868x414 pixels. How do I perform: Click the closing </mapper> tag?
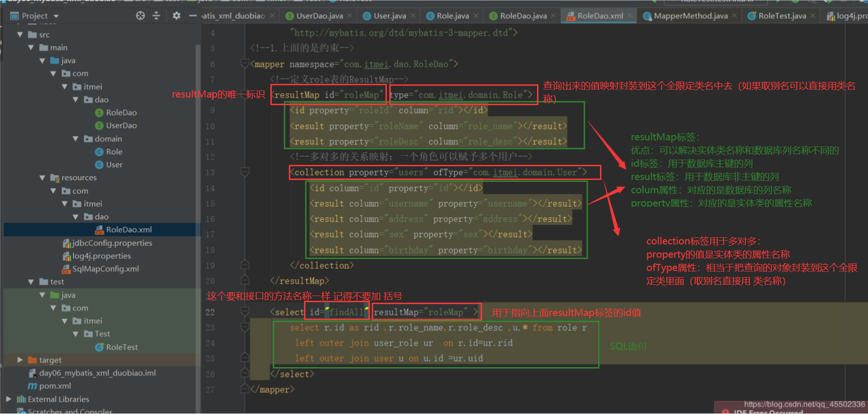(x=272, y=389)
